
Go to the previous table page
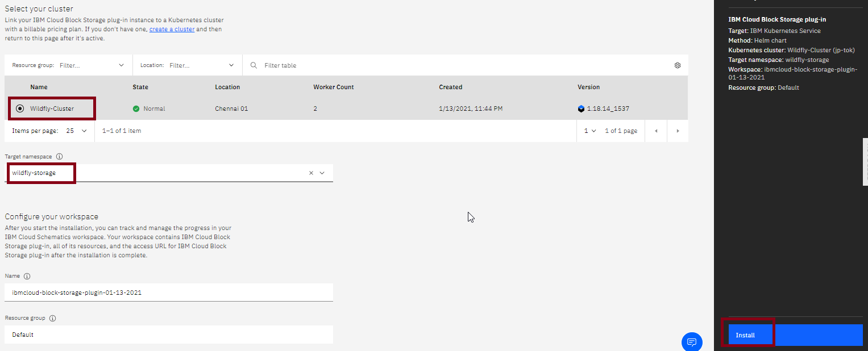coord(656,131)
